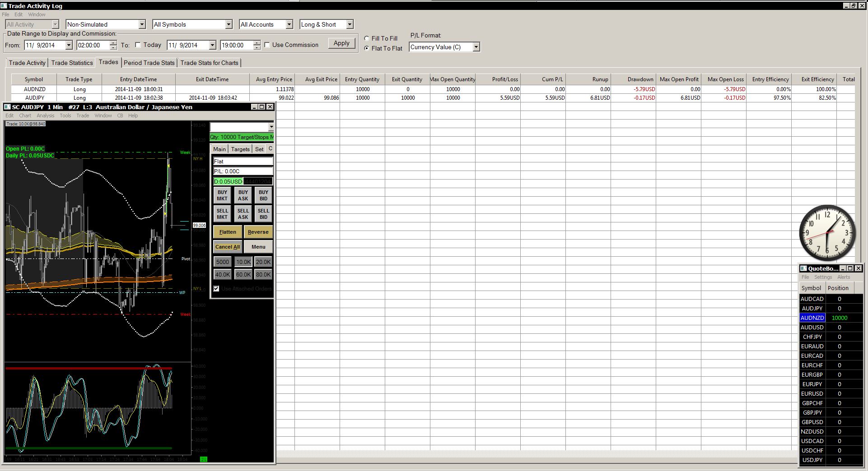The height and width of the screenshot is (471, 868).
Task: Click the QuoteBoard window title icon
Action: pyautogui.click(x=803, y=268)
